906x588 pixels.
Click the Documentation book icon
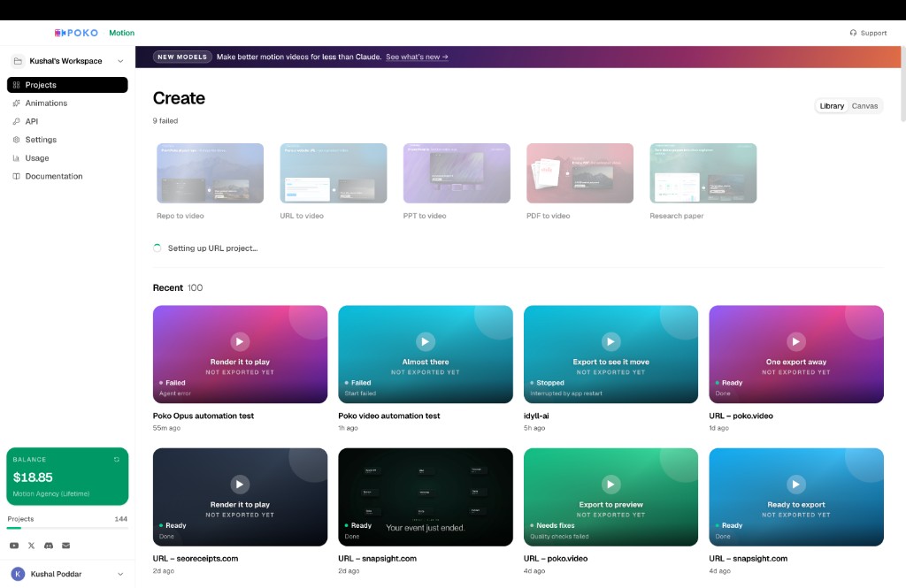(16, 176)
